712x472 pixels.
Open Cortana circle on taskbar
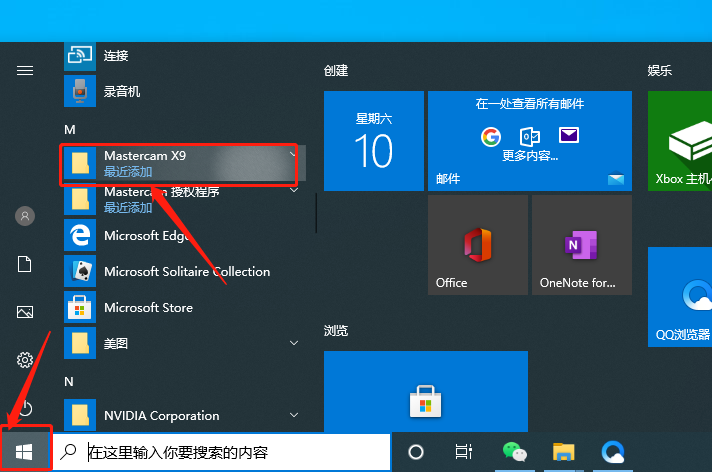pyautogui.click(x=416, y=452)
